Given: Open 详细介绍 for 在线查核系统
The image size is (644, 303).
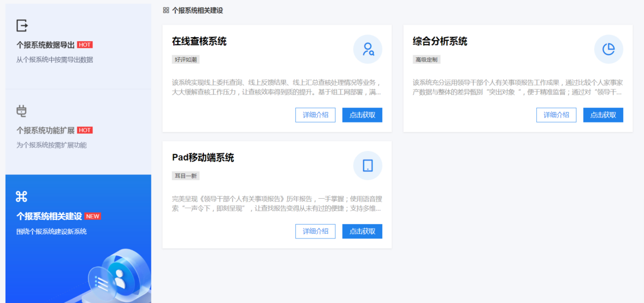Looking at the screenshot, I should click(315, 115).
